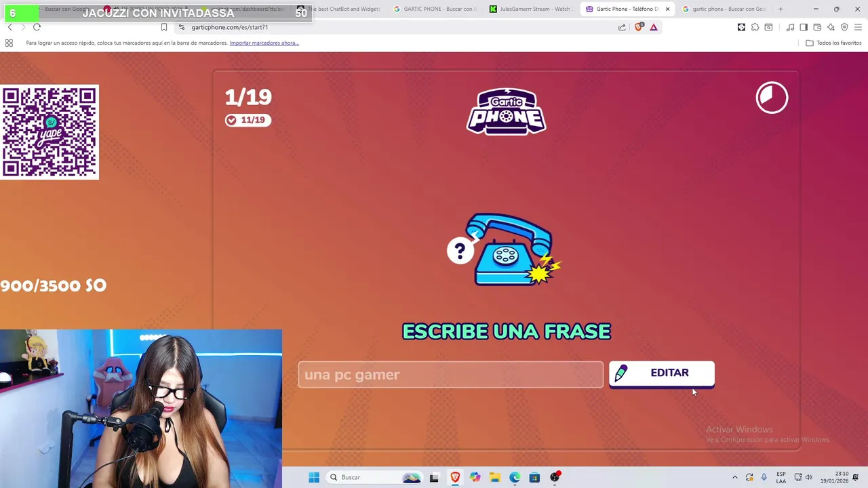Click the 11/19 ready players badge

pos(248,120)
